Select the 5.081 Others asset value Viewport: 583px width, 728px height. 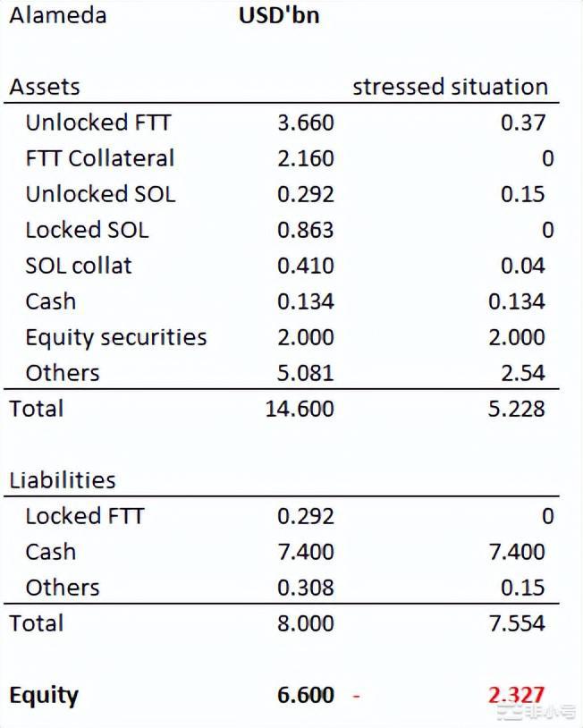[305, 373]
